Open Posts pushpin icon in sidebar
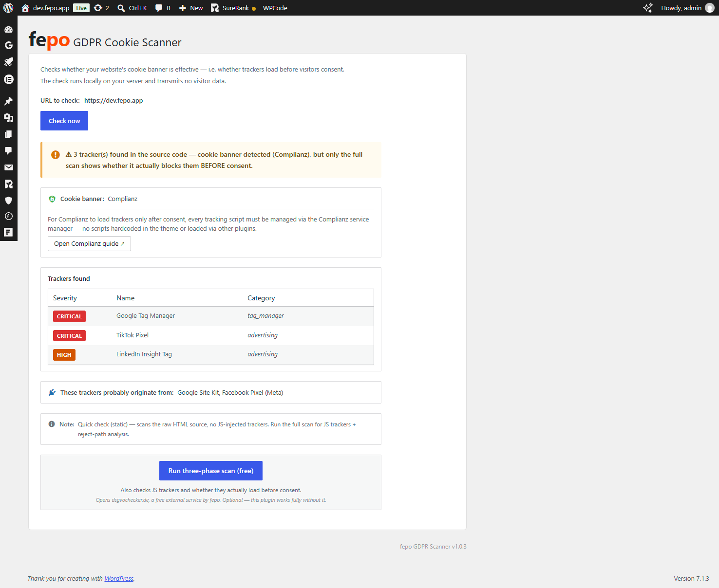 point(8,101)
